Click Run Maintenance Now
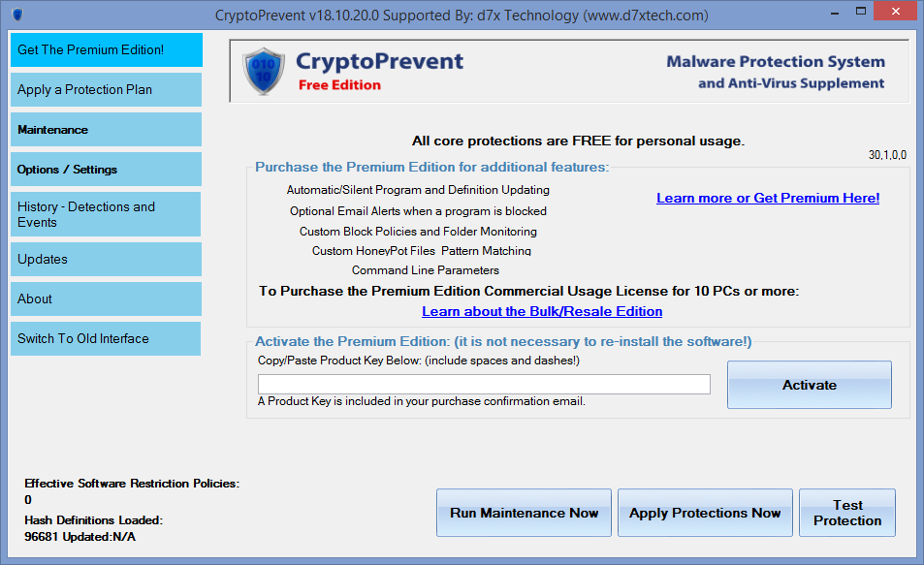 [524, 513]
